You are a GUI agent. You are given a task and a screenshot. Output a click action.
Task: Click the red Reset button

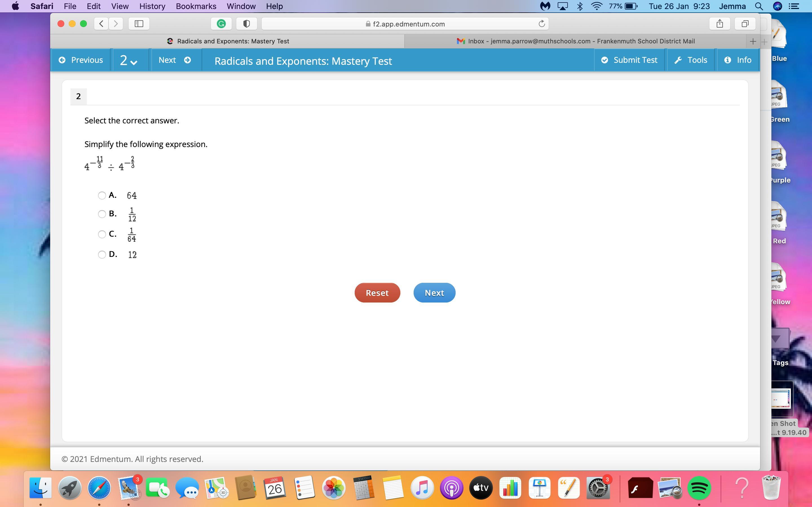coord(377,293)
